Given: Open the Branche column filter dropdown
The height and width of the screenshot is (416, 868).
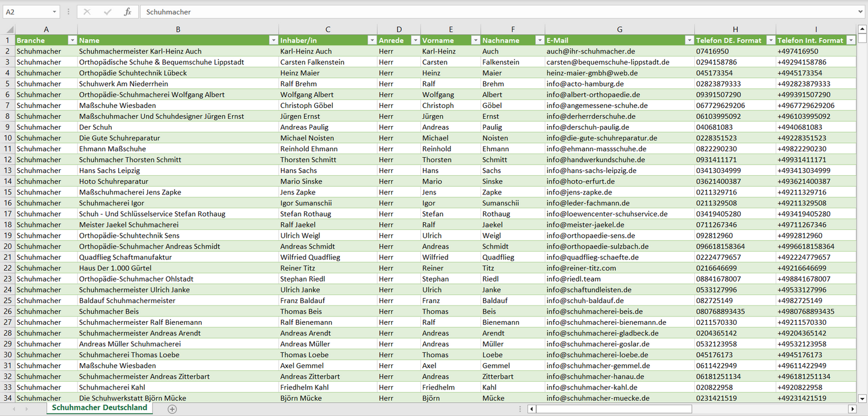Looking at the screenshot, I should [72, 40].
